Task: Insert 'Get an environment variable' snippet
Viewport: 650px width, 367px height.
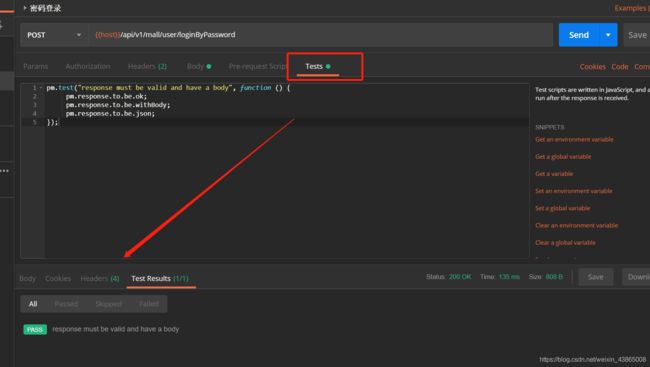Action: pos(574,139)
